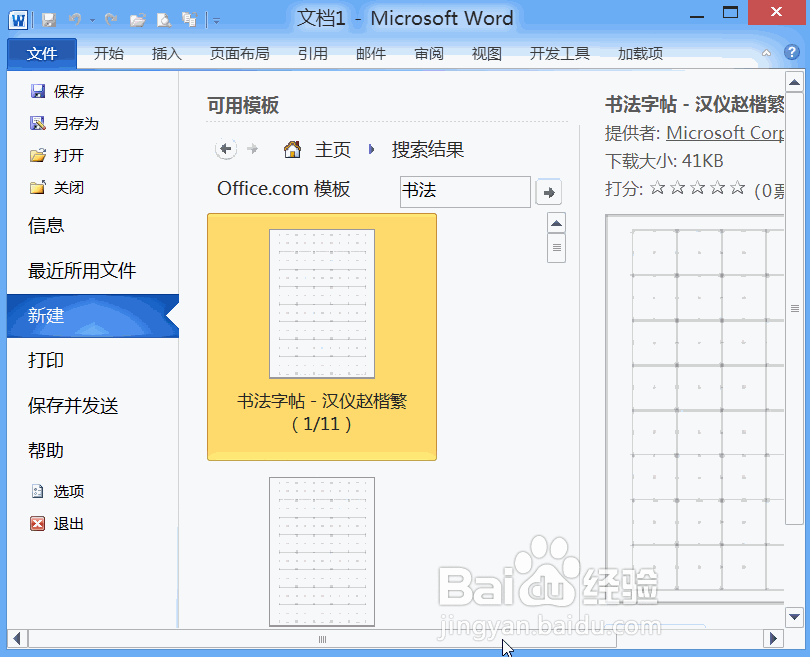This screenshot has height=657, width=810.
Task: Click the third rating star
Action: [x=697, y=187]
